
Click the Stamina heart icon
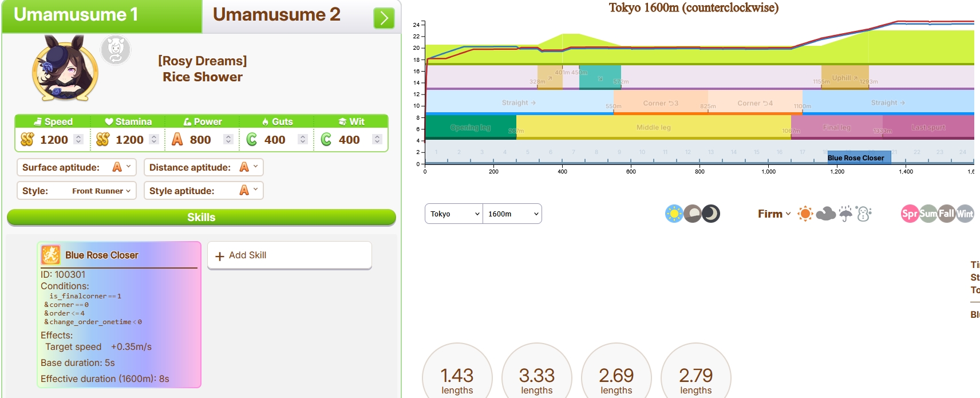[109, 121]
